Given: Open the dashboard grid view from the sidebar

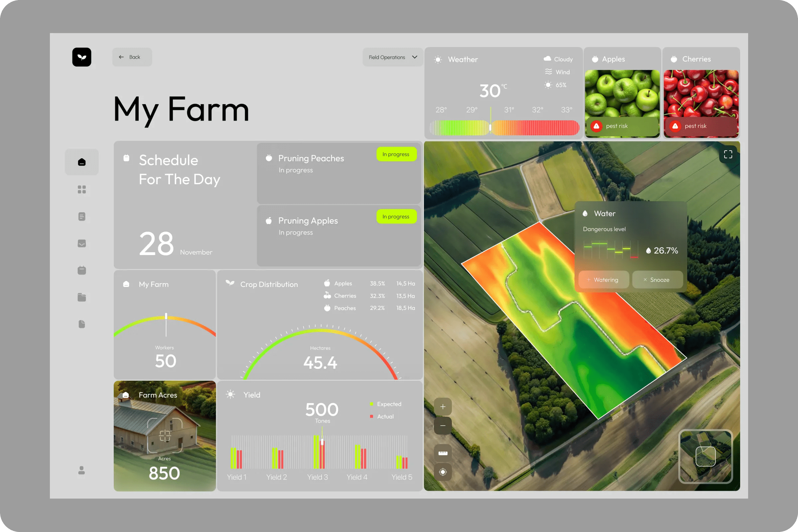Looking at the screenshot, I should tap(81, 189).
